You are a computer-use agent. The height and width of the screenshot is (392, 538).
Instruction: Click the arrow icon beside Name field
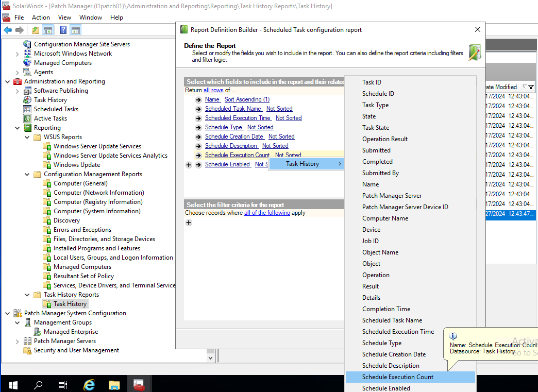[198, 100]
